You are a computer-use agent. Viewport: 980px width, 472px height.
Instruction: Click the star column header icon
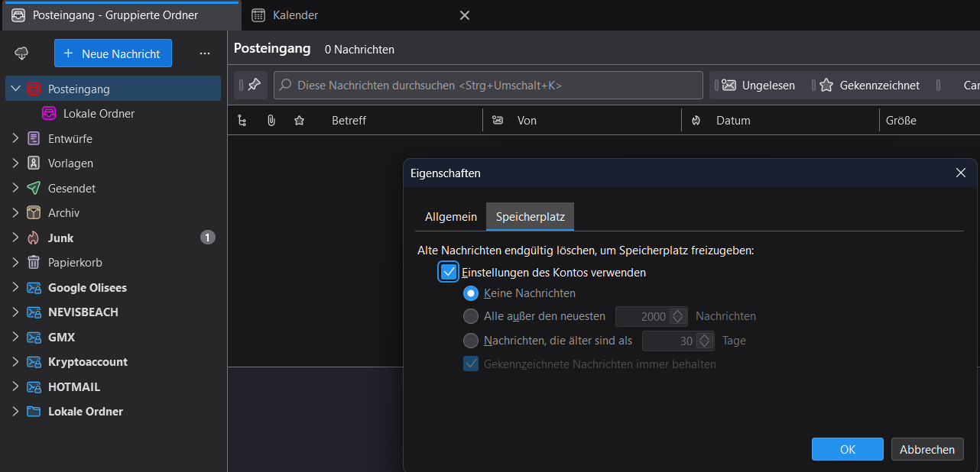[x=299, y=121]
